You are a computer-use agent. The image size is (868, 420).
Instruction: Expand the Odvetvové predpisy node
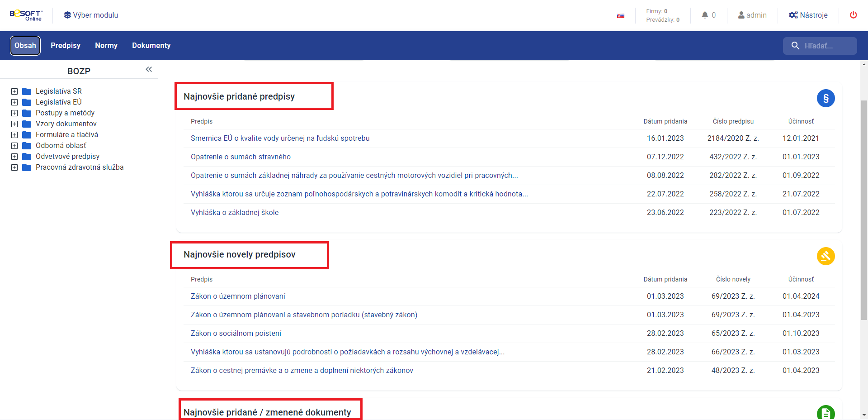[14, 157]
